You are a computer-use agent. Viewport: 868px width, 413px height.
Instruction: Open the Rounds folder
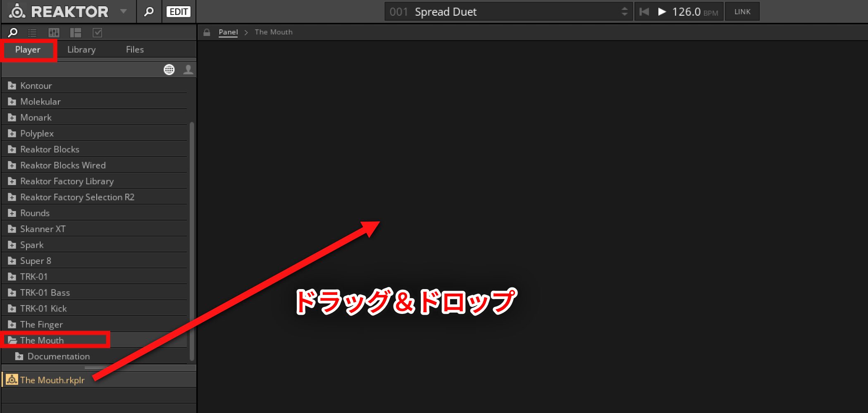pos(94,213)
